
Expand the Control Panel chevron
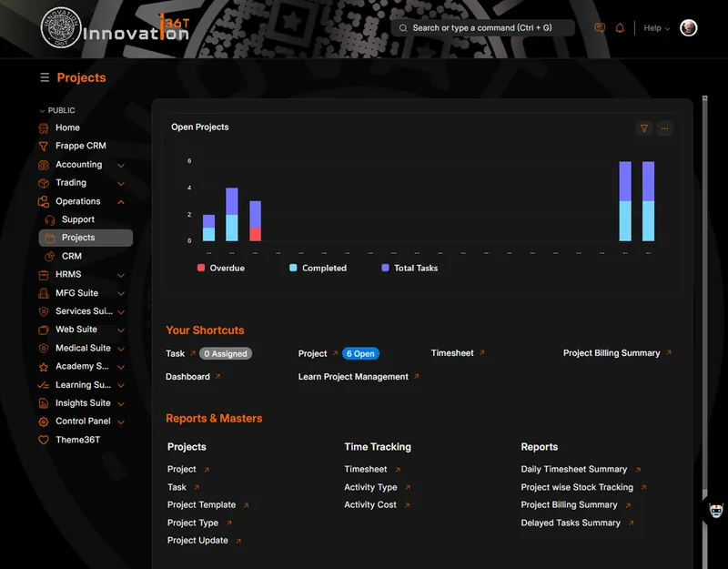click(x=121, y=422)
